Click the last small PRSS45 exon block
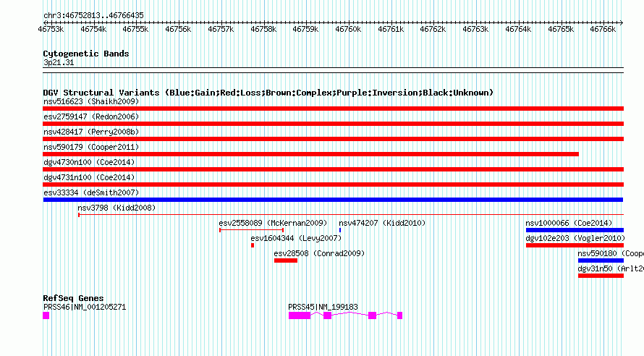The height and width of the screenshot is (356, 644). (x=399, y=315)
